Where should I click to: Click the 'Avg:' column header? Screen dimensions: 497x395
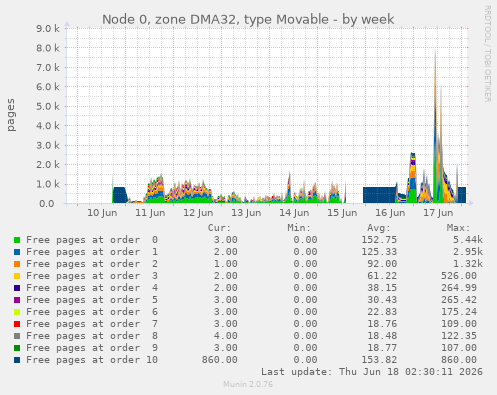point(379,228)
